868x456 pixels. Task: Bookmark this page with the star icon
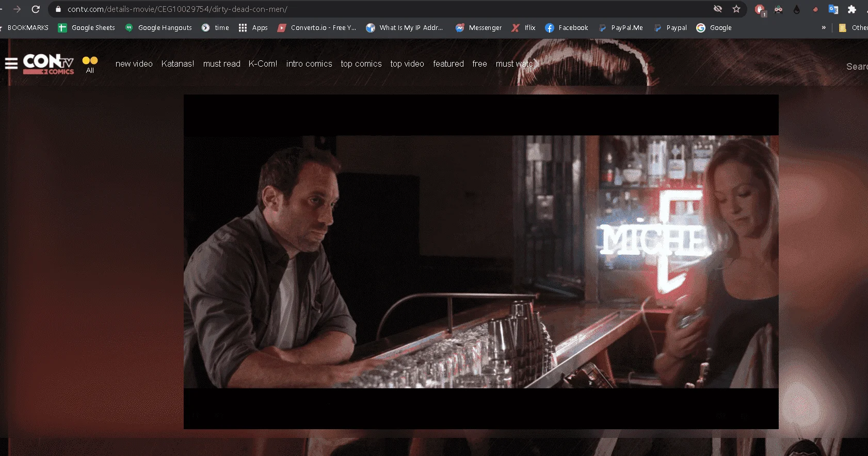point(736,9)
